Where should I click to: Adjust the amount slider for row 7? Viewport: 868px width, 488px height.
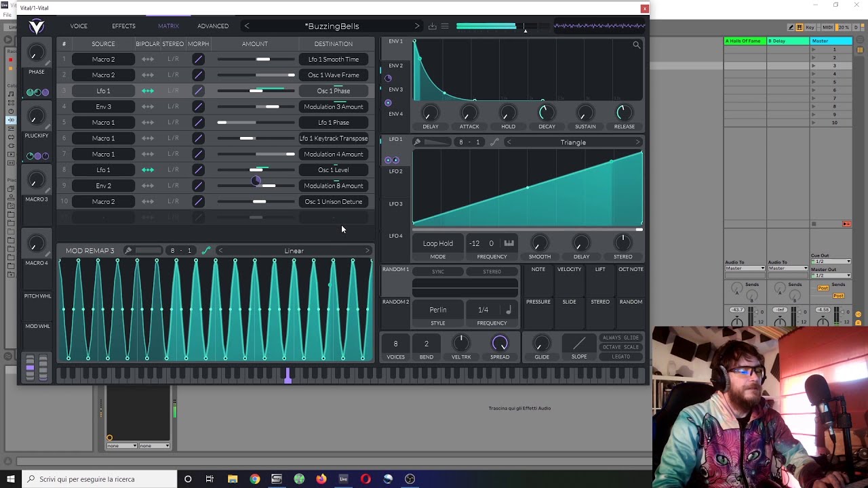click(255, 155)
